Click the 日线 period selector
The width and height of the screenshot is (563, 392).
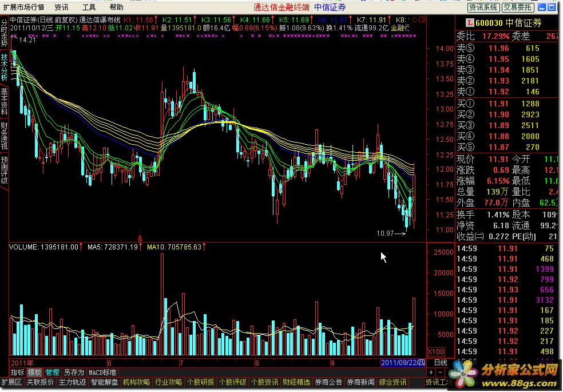(441, 363)
